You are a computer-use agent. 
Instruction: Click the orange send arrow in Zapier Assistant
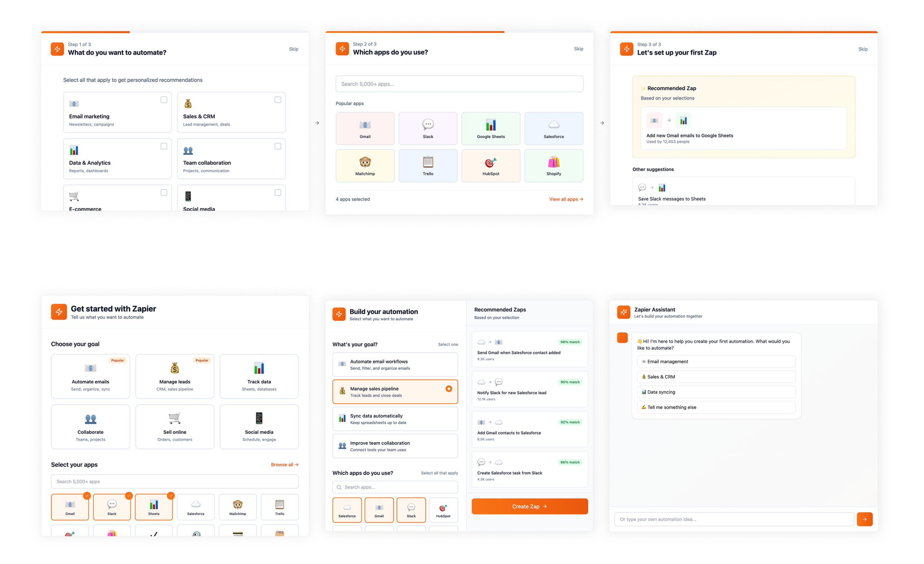point(864,519)
